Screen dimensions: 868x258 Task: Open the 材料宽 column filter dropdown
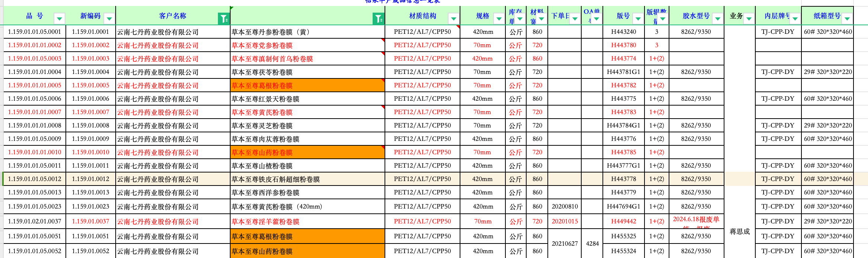541,18
